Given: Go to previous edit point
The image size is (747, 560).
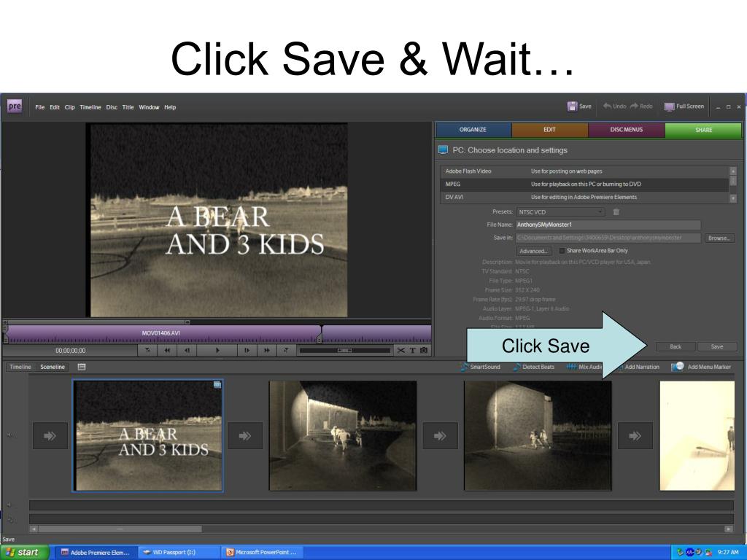Looking at the screenshot, I should pyautogui.click(x=147, y=351).
